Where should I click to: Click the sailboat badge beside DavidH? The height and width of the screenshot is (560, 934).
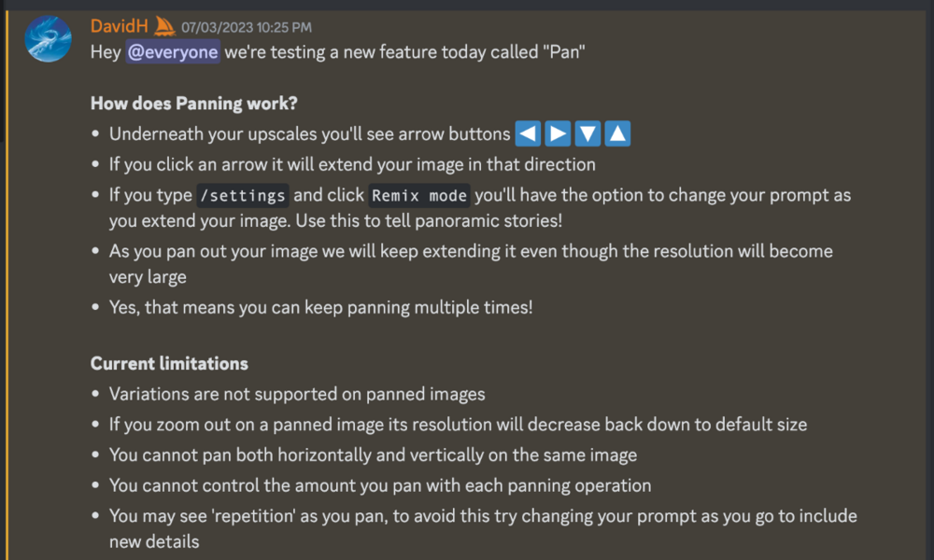click(165, 26)
